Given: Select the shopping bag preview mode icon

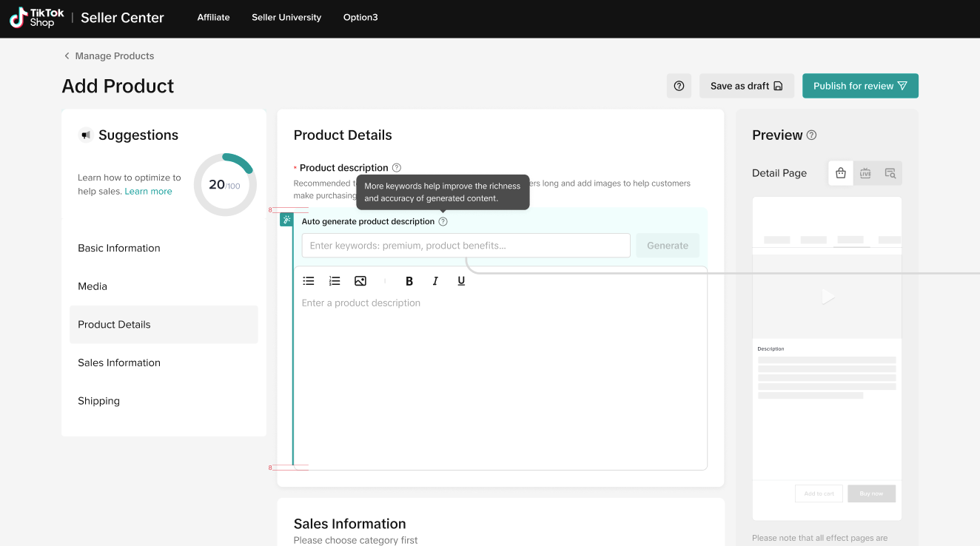Looking at the screenshot, I should [840, 173].
